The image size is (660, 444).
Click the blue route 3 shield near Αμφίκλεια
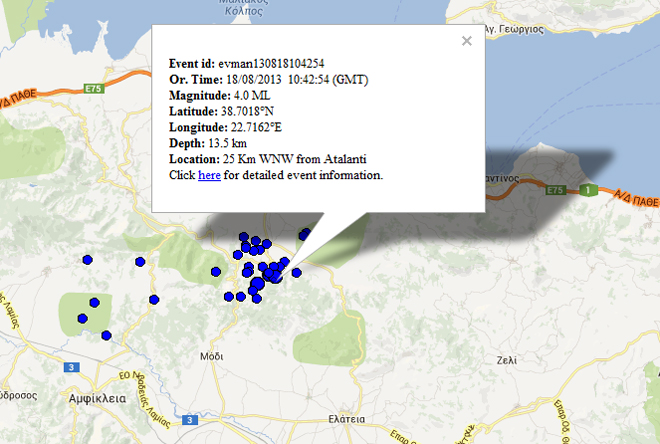point(71,368)
